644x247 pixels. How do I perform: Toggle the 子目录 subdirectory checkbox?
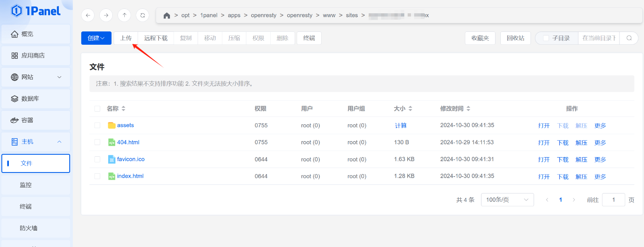coord(546,38)
